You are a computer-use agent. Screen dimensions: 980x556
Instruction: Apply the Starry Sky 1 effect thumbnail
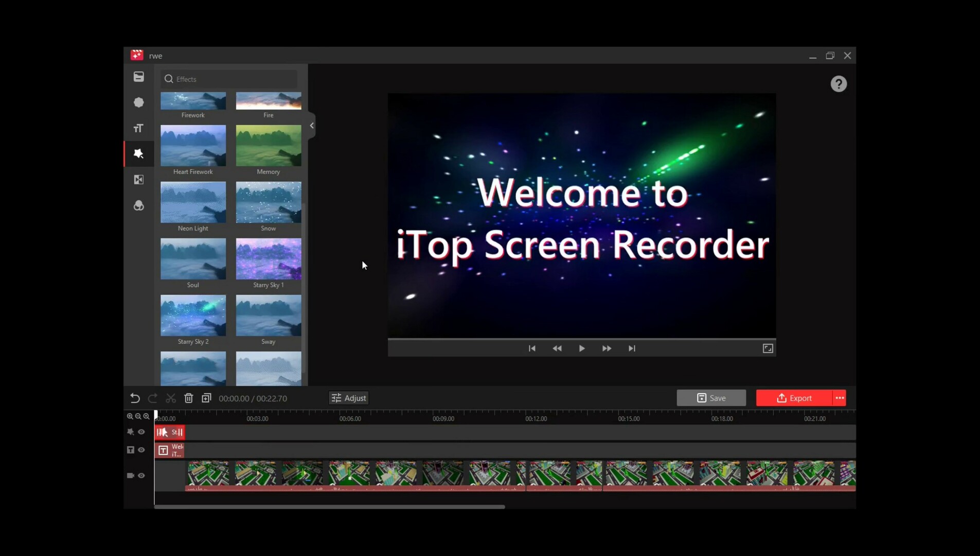tap(268, 259)
